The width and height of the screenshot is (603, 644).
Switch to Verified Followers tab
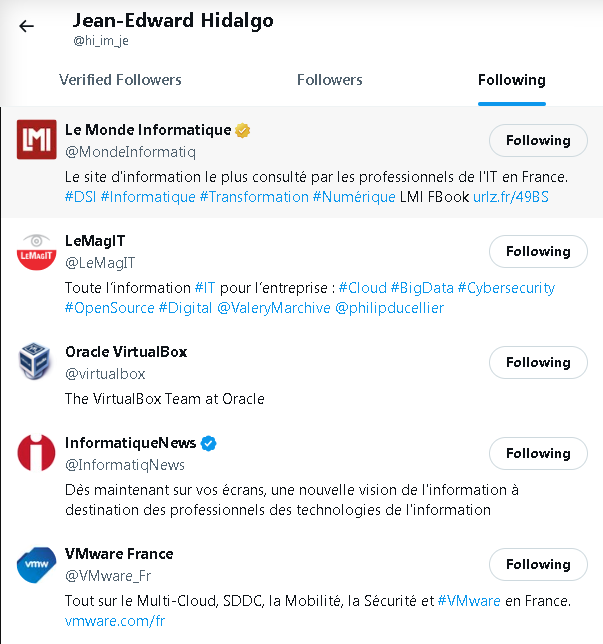point(120,80)
